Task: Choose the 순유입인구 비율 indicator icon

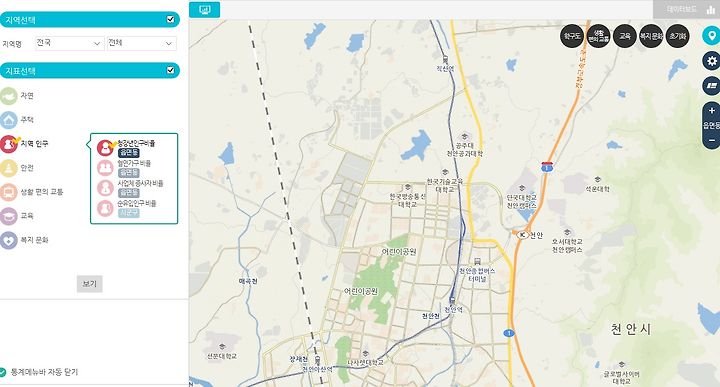Action: coord(105,208)
